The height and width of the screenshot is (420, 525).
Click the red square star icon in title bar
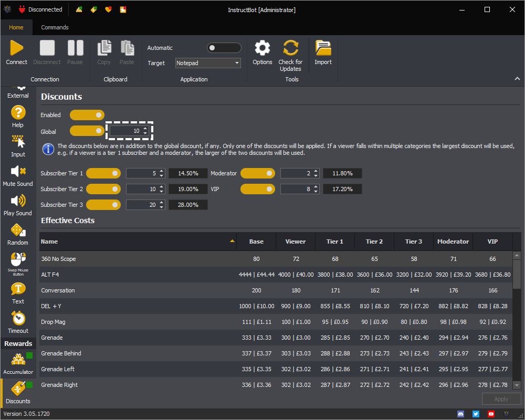tap(123, 10)
